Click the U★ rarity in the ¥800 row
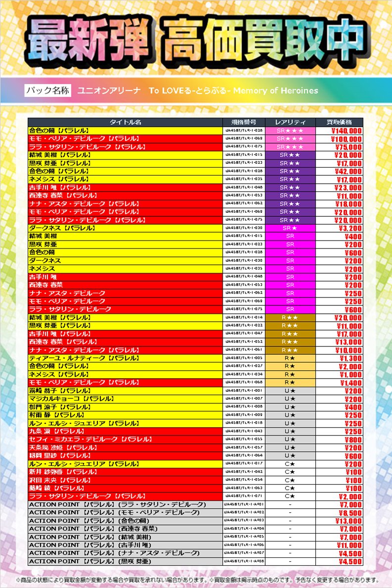Image resolution: width=392 pixels, height=588 pixels. pyautogui.click(x=290, y=440)
